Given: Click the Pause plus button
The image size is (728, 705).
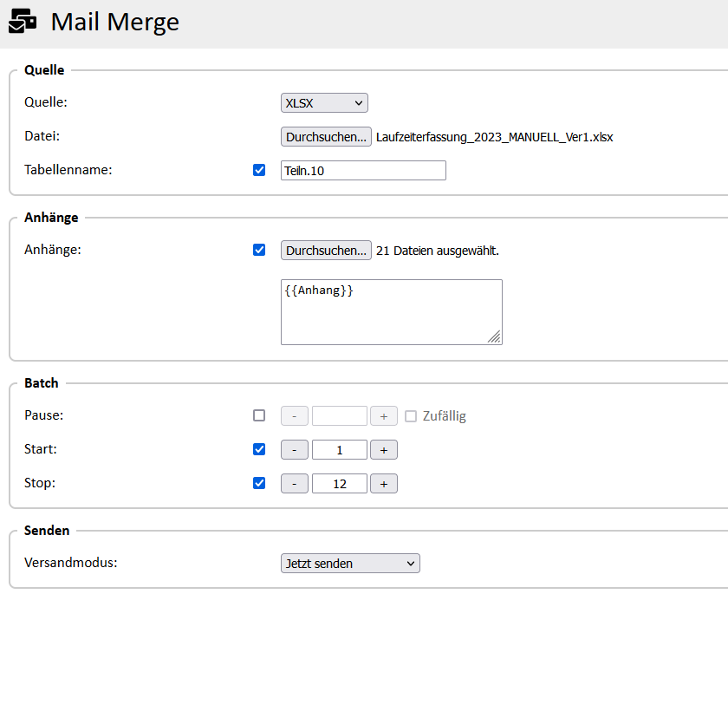Looking at the screenshot, I should (383, 416).
